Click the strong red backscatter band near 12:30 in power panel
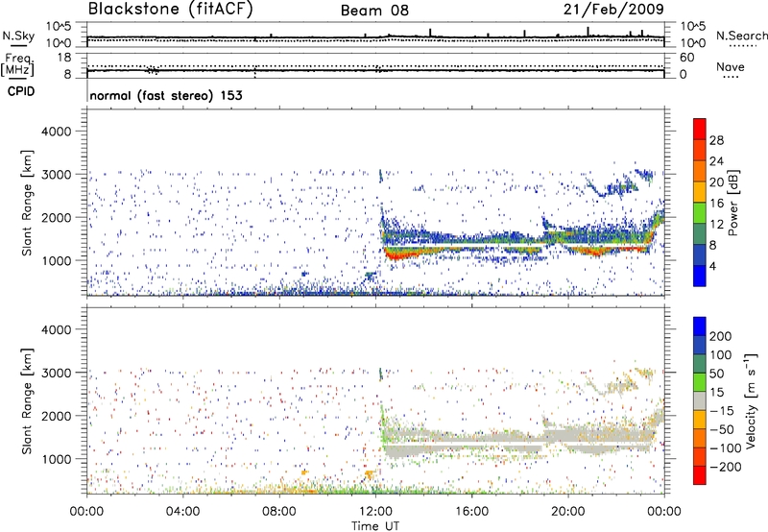768x532 pixels. click(x=397, y=254)
